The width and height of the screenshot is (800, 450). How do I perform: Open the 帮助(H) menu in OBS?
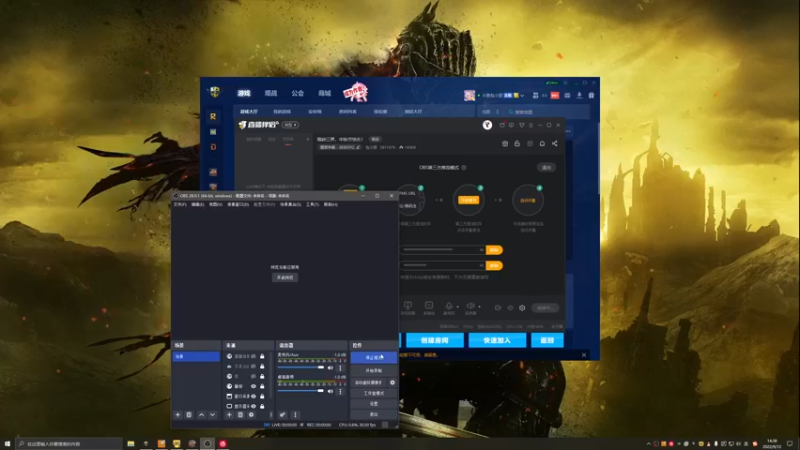click(331, 205)
